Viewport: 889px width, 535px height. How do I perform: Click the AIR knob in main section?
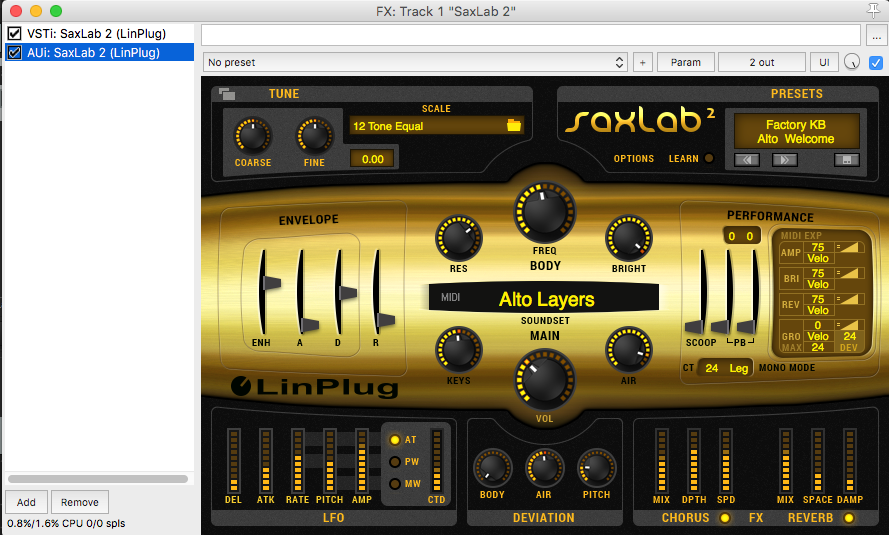[628, 350]
